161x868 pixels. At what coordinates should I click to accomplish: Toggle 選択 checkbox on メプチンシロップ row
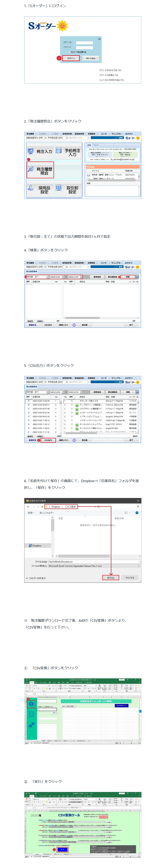(72, 416)
